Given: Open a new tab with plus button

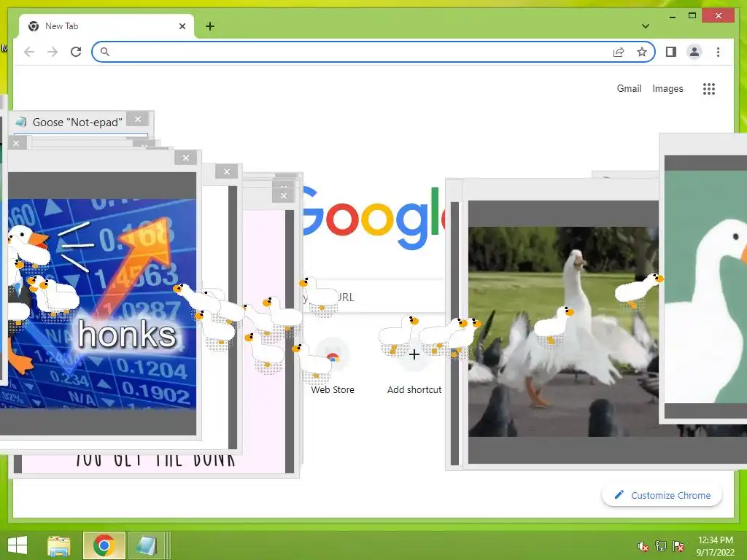Looking at the screenshot, I should point(210,26).
